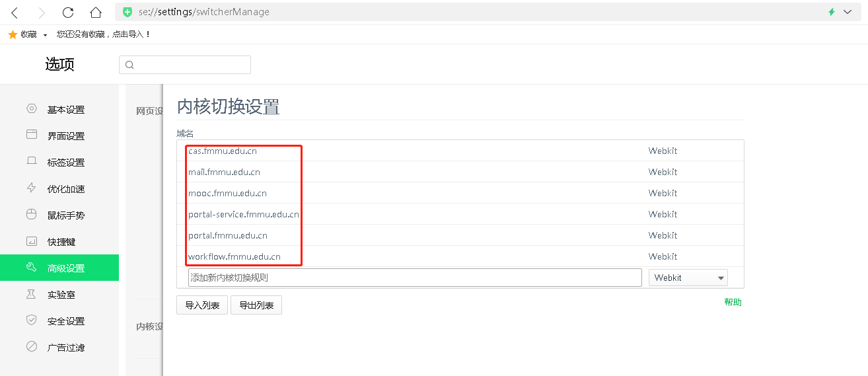Click the 添加新内核切换规则 input field
This screenshot has height=376, width=868.
[x=415, y=278]
